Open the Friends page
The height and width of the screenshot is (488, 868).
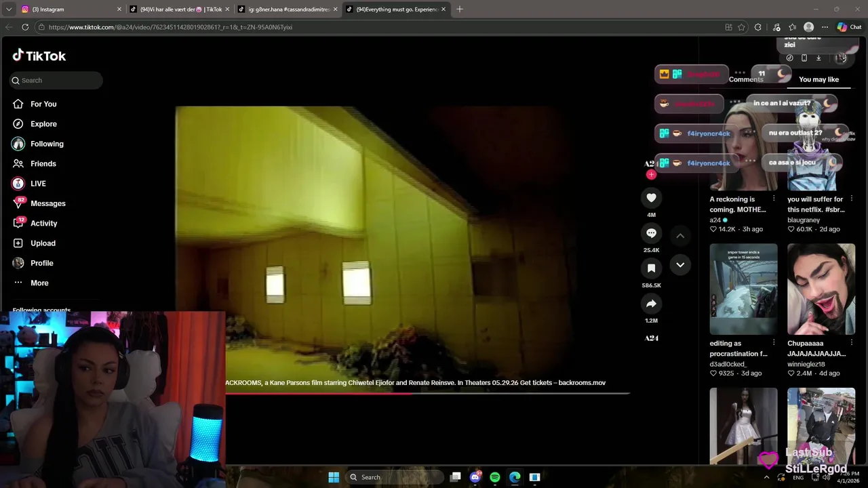(43, 163)
